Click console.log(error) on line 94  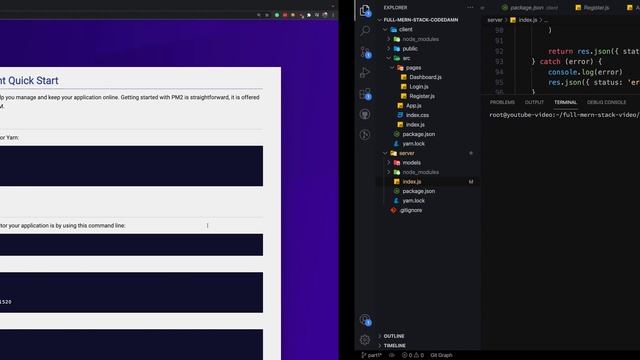(x=585, y=72)
